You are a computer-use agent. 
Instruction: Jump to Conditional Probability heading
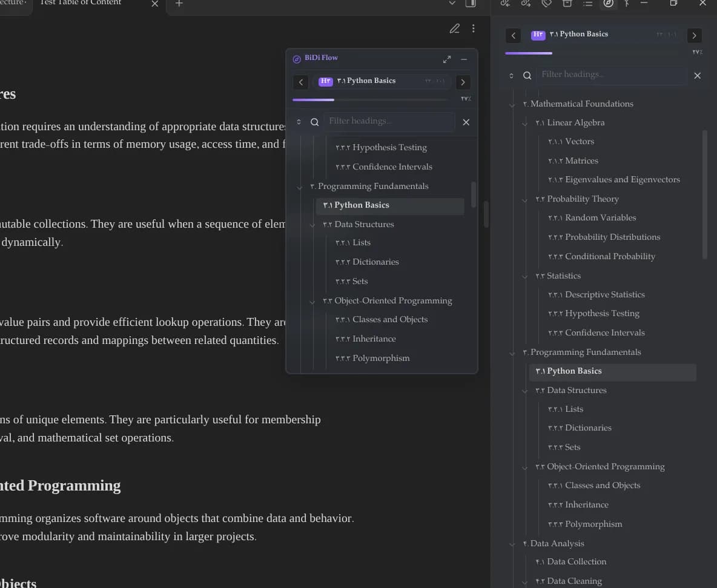(601, 257)
